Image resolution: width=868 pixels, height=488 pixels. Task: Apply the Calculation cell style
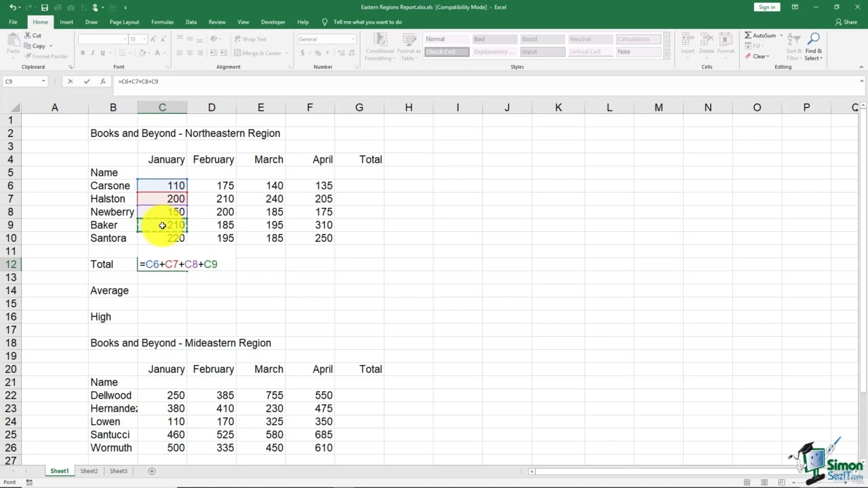[639, 39]
